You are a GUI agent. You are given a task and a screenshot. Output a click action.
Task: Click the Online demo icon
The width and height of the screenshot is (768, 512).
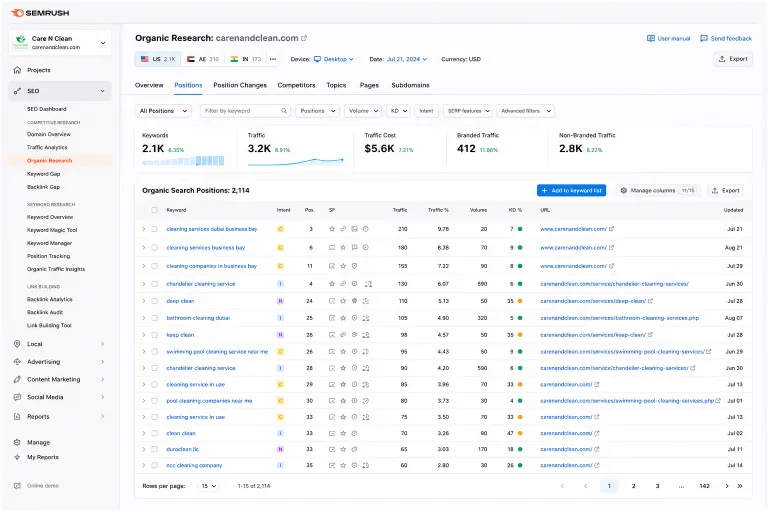click(x=17, y=486)
